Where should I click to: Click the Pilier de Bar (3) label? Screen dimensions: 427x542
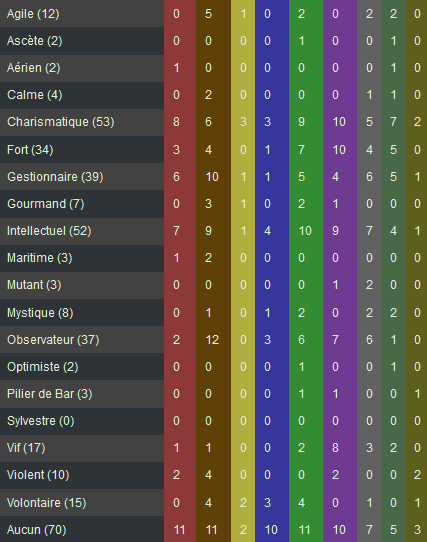click(x=49, y=394)
